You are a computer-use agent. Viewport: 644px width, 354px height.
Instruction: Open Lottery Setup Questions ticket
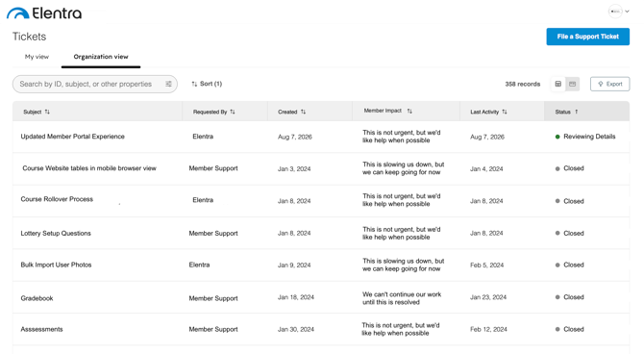point(56,233)
